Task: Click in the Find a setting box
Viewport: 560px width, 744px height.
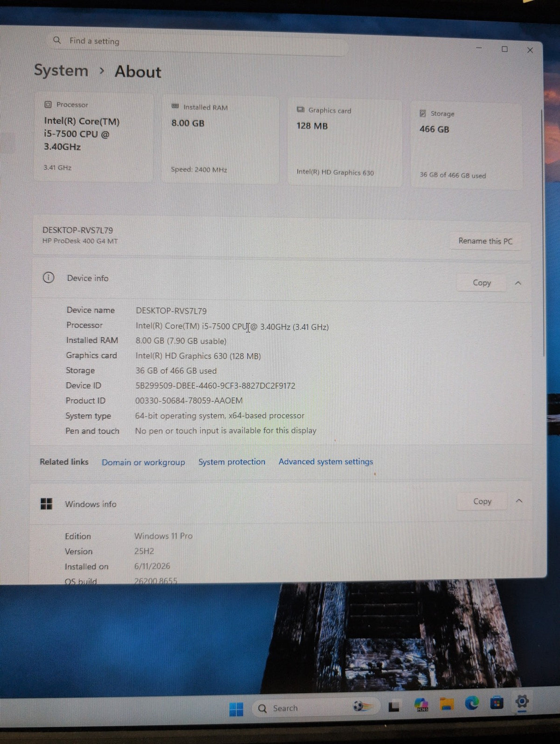Action: coord(198,43)
